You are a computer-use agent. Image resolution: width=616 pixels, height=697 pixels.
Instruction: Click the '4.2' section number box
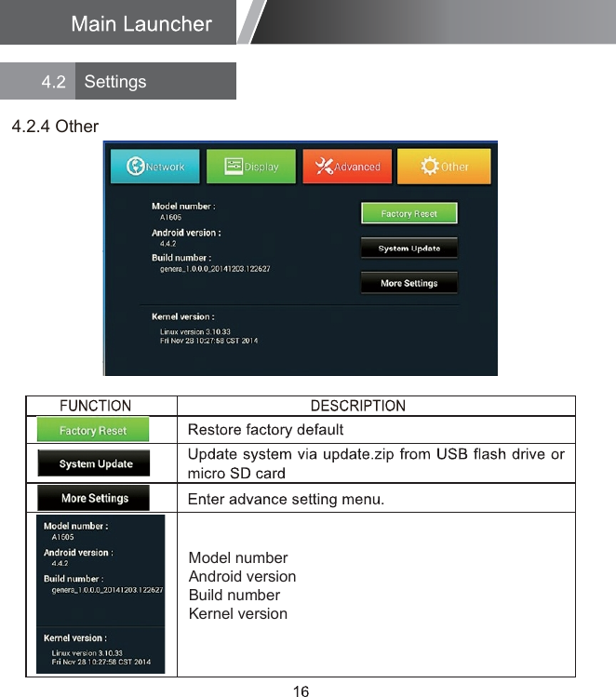pyautogui.click(x=38, y=81)
